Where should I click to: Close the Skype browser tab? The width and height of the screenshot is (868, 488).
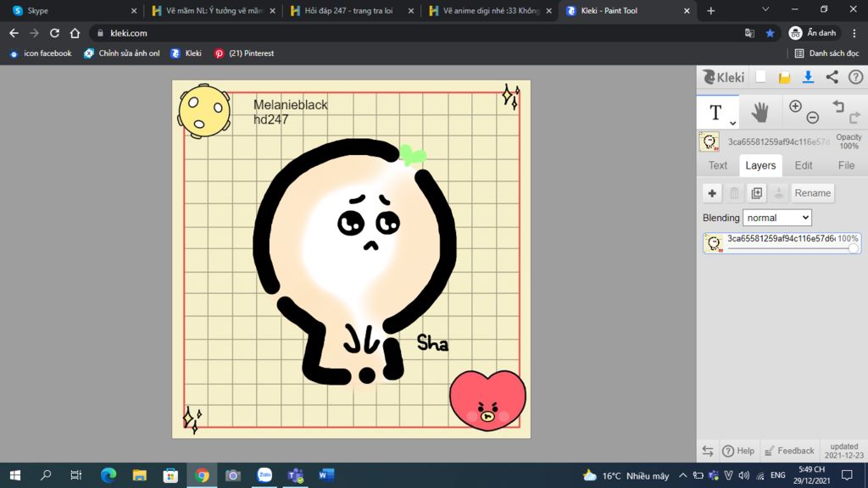133,10
